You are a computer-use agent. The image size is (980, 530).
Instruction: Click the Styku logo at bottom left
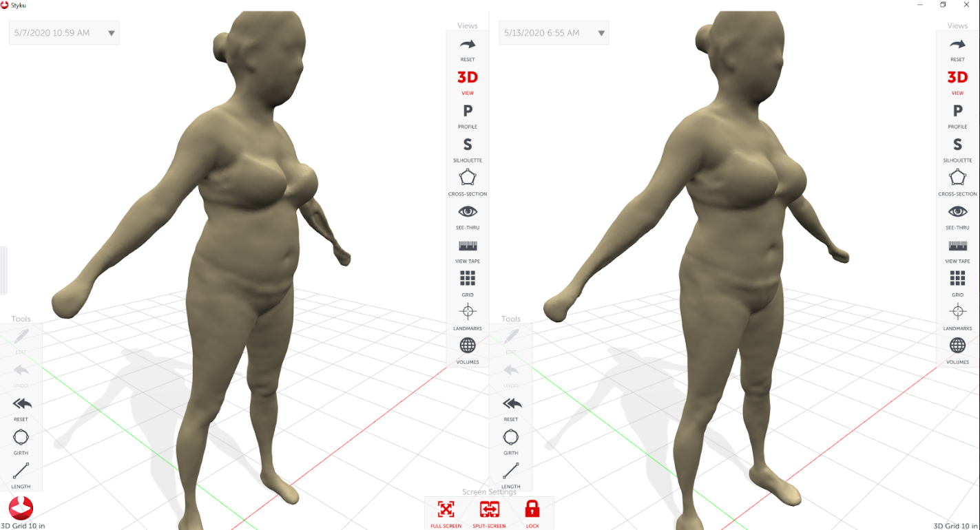[x=21, y=508]
